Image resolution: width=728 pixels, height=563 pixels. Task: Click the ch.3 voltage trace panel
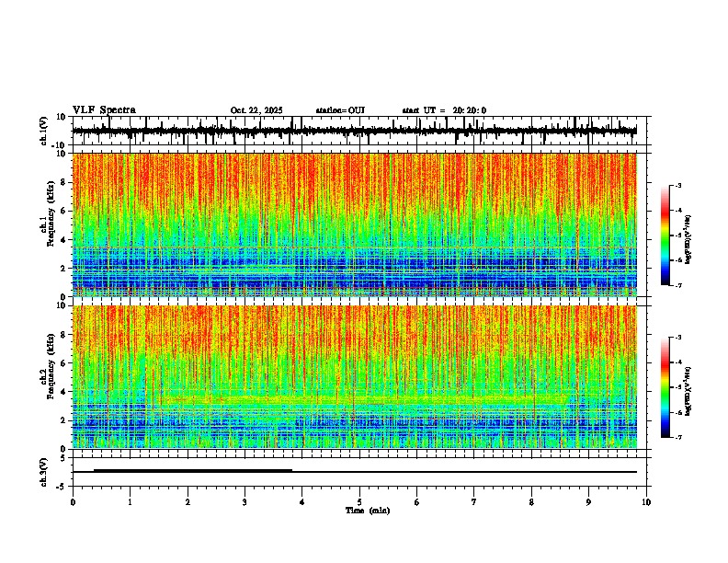[361, 472]
